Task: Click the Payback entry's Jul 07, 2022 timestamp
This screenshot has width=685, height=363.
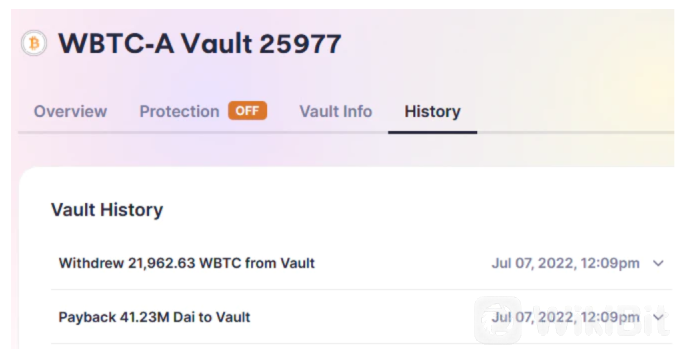Action: (565, 317)
